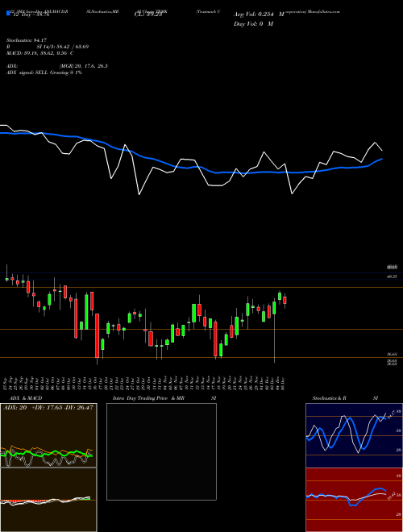Viewport: 403px width, 532px height.
Task: Click 'ADX signal: SELL Growing @ 1%' text
Action: [x=44, y=73]
